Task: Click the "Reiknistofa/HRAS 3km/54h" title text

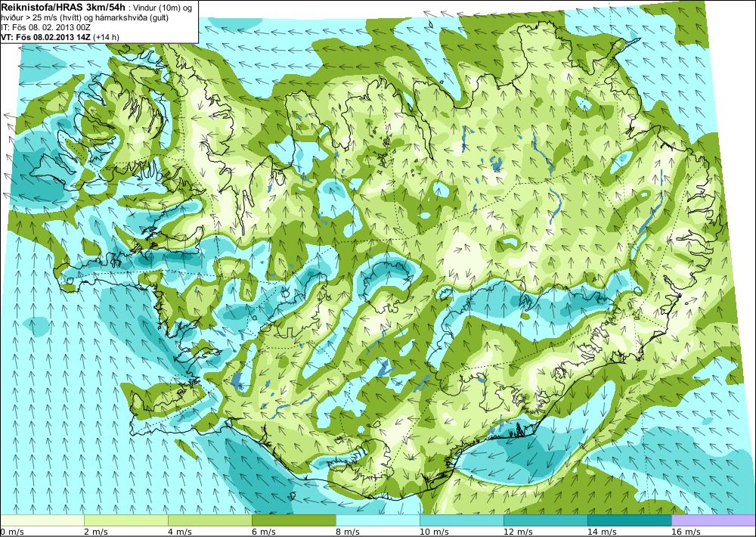Action: click(x=62, y=7)
